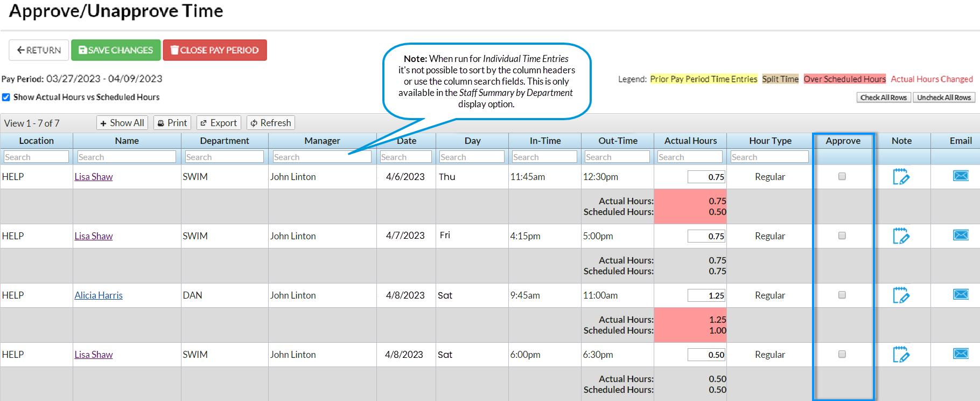Open Lisa Shaw link in 4/7/2023 row
Image resolution: width=980 pixels, height=401 pixels.
click(94, 236)
